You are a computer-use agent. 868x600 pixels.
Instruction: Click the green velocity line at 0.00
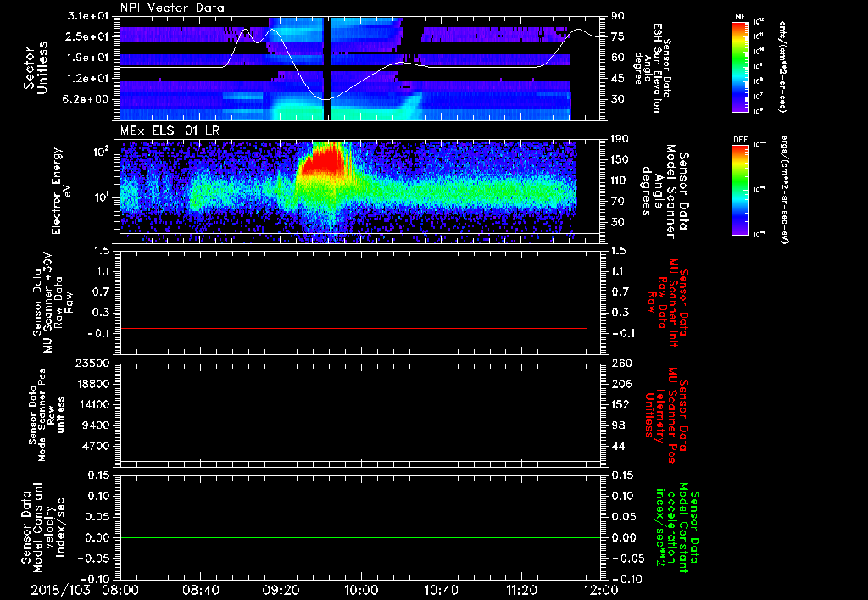pyautogui.click(x=360, y=537)
